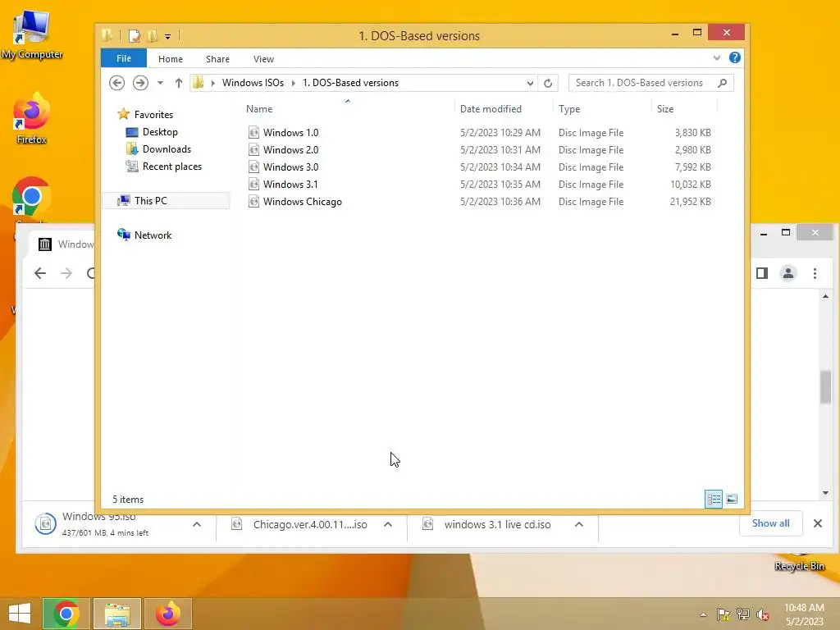Open the Windows Start button

[x=20, y=614]
